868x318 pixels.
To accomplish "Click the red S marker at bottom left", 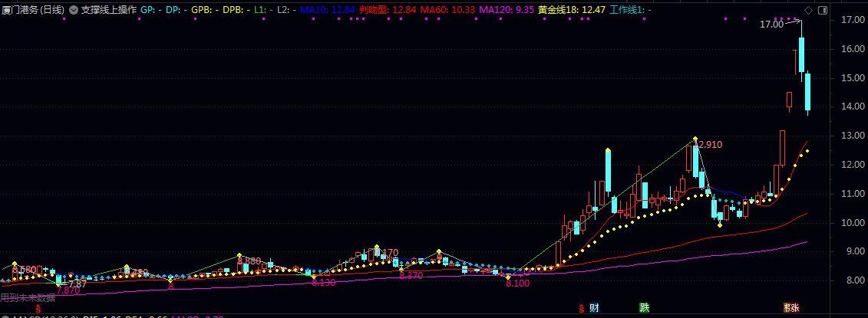I will click(38, 308).
